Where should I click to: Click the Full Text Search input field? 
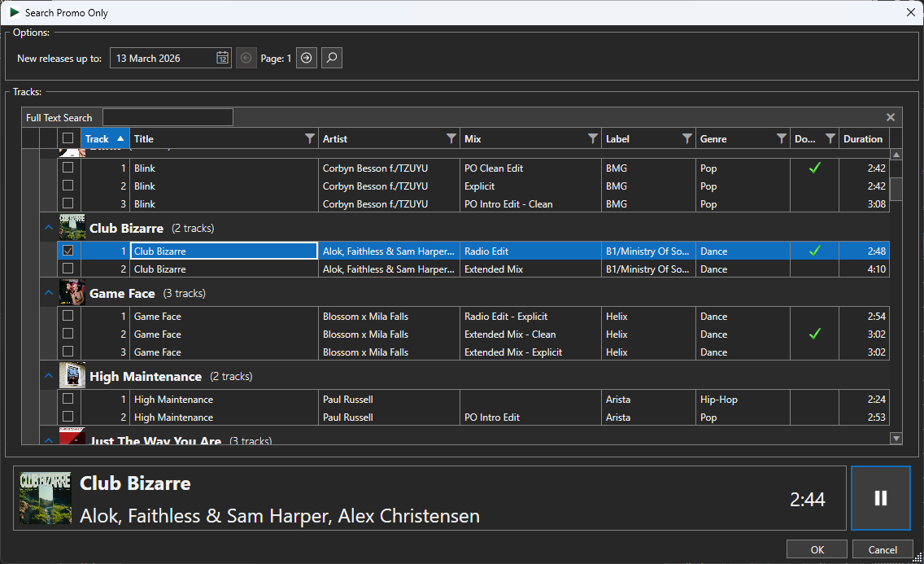click(x=168, y=116)
